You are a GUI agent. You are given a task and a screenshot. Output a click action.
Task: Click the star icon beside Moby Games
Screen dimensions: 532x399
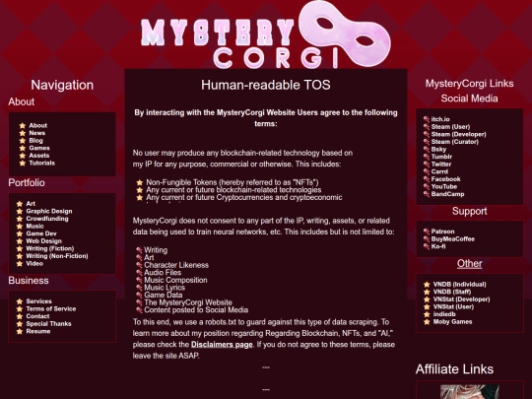tap(427, 321)
